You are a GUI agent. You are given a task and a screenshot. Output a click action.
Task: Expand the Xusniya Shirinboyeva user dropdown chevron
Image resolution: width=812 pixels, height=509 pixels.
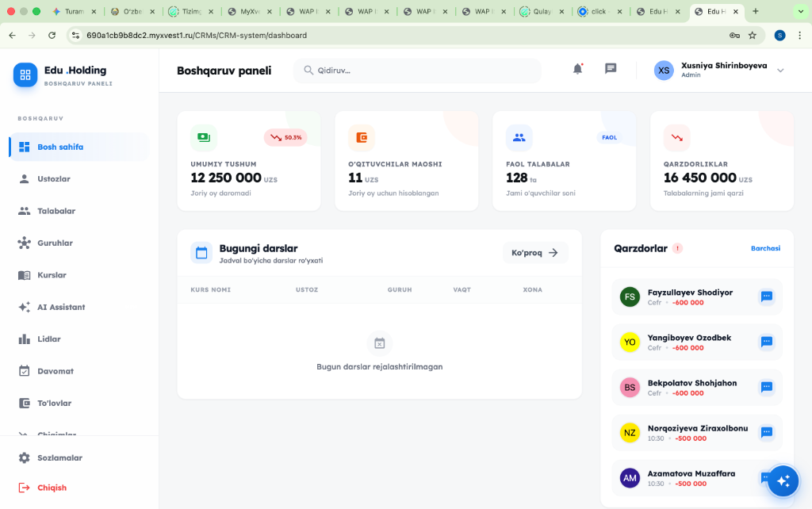point(780,71)
